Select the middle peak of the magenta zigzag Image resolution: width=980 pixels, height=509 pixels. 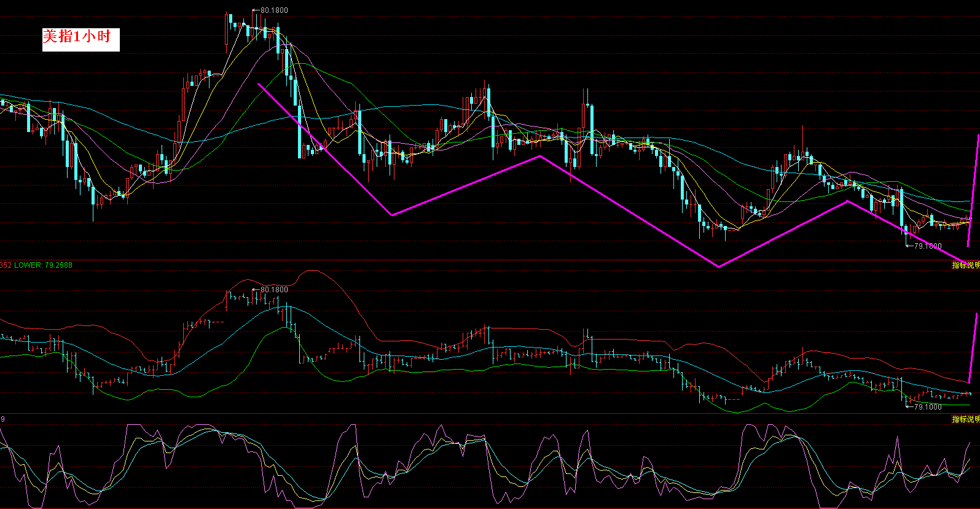tap(540, 156)
